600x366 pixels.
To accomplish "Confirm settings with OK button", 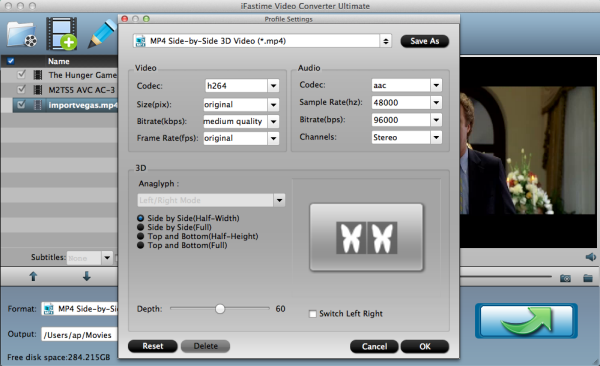I will coord(425,346).
